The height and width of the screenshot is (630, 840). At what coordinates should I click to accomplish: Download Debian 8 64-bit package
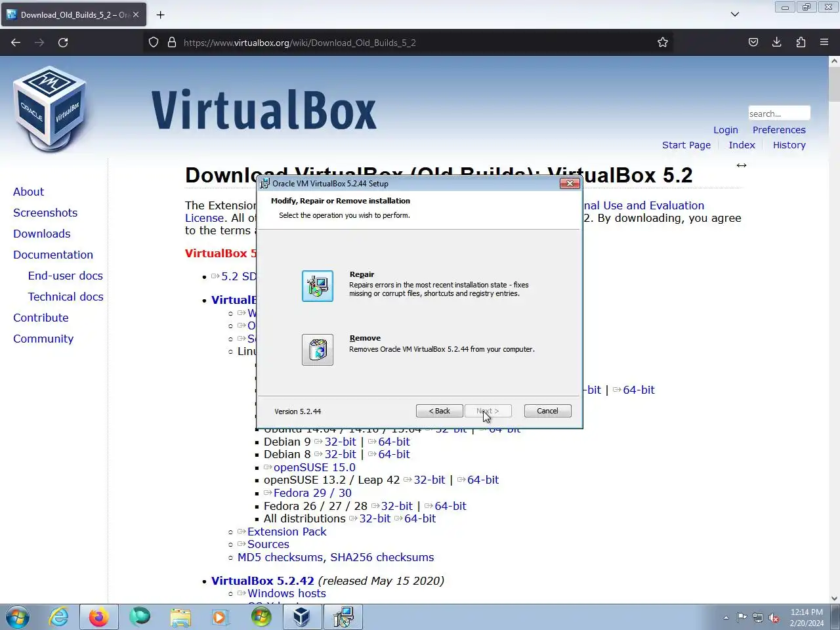(394, 454)
